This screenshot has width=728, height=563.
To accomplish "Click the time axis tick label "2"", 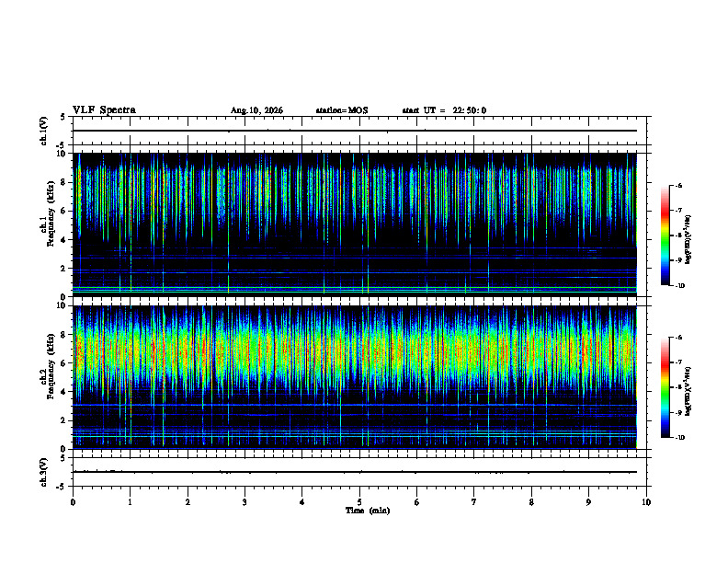I will tap(188, 502).
